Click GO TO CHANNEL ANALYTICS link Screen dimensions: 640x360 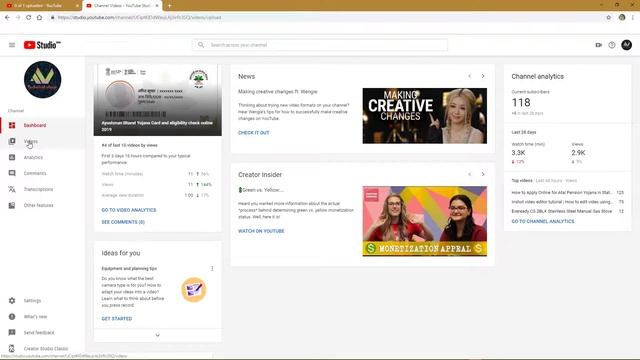[x=543, y=221]
